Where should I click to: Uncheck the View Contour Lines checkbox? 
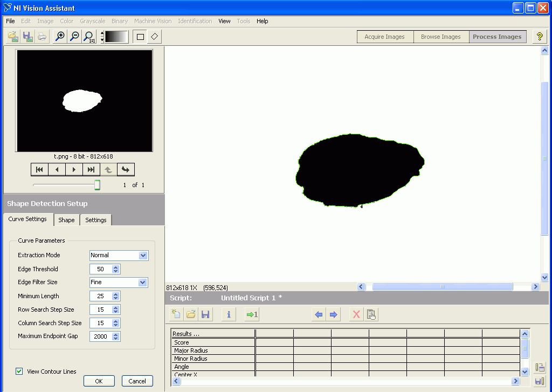(x=19, y=372)
